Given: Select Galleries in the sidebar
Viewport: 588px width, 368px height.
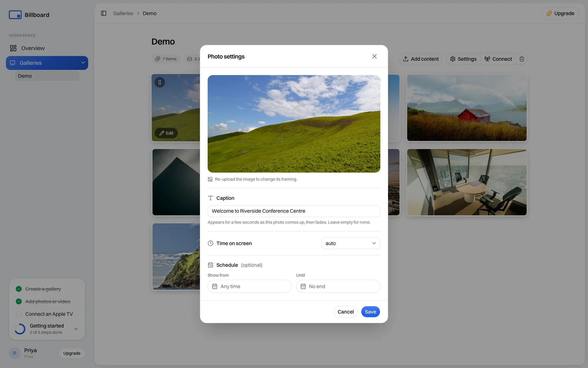Looking at the screenshot, I should [x=47, y=63].
